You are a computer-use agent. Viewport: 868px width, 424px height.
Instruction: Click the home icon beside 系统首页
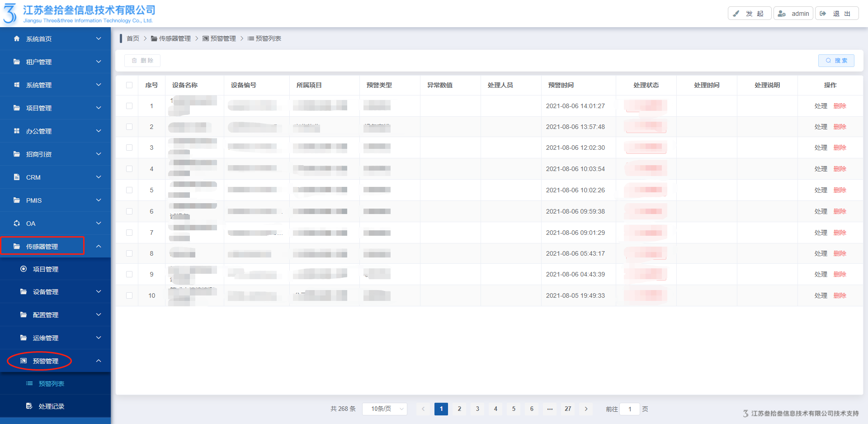pyautogui.click(x=17, y=39)
